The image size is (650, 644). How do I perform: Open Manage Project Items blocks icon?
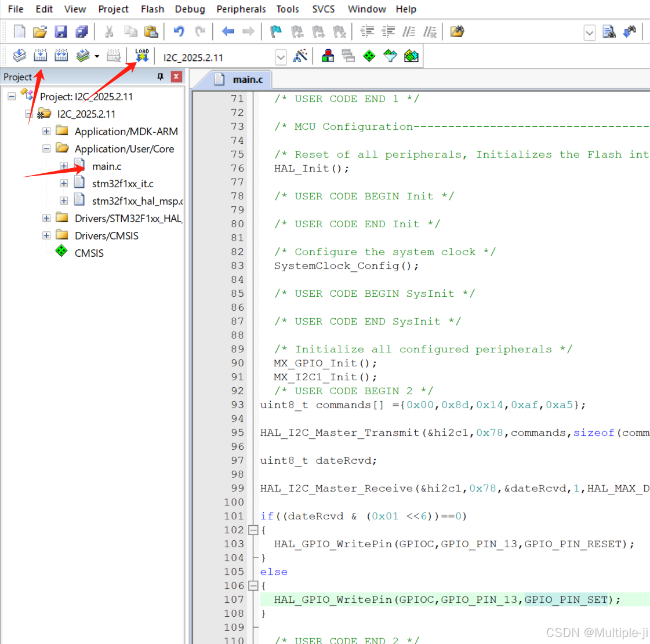pos(328,56)
